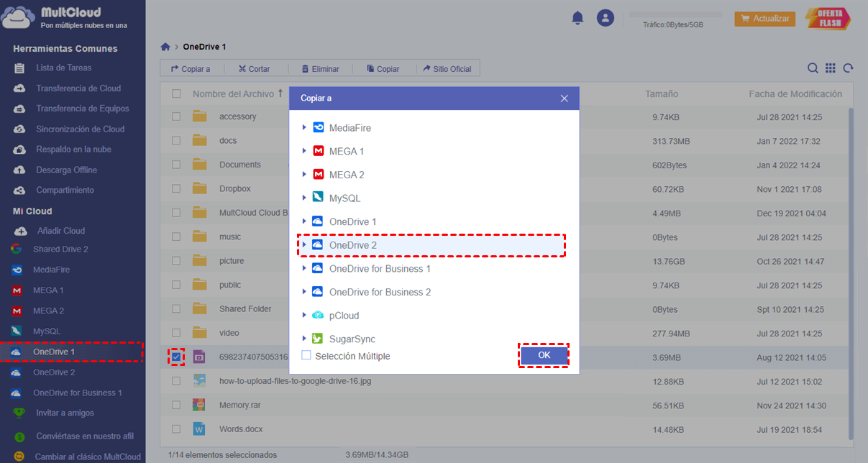Expand pCloud in Copiar a dialog
The height and width of the screenshot is (463, 868).
(304, 316)
